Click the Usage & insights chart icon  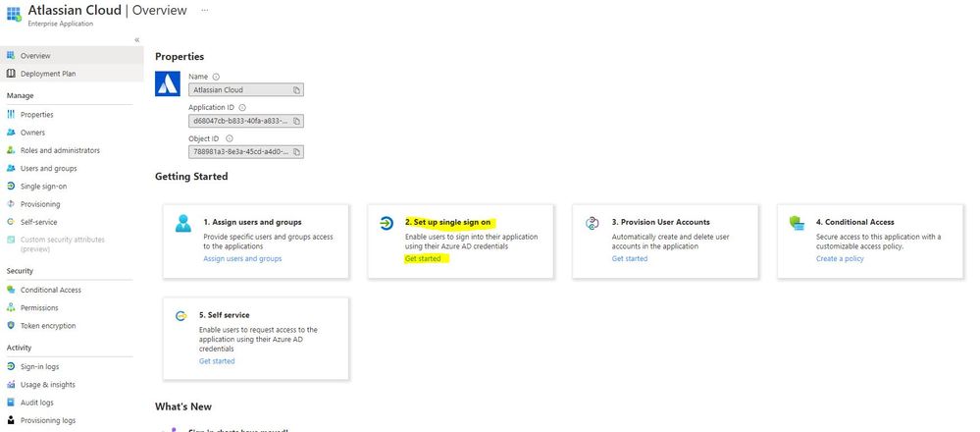click(10, 385)
